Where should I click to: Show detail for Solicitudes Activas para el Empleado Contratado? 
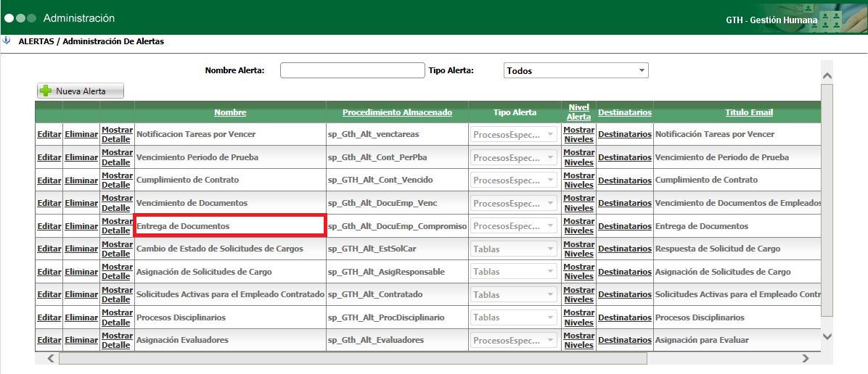point(117,294)
